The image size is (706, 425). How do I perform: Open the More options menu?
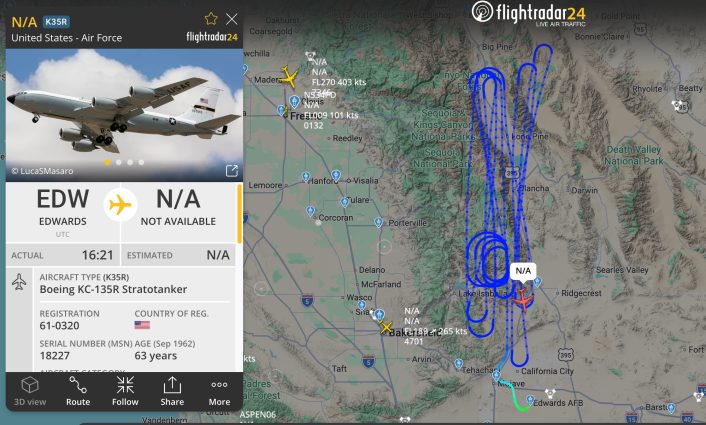[x=219, y=391]
